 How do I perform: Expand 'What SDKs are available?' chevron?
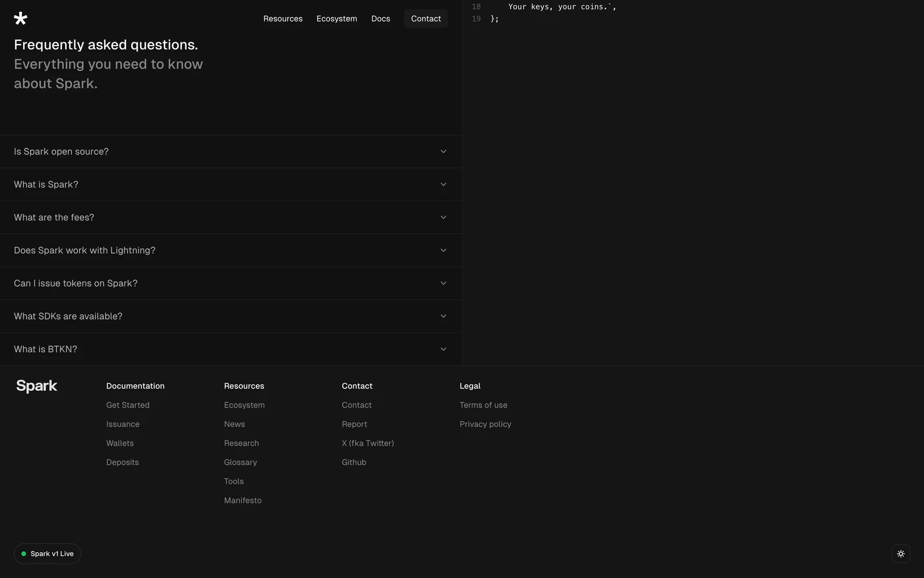click(x=444, y=316)
